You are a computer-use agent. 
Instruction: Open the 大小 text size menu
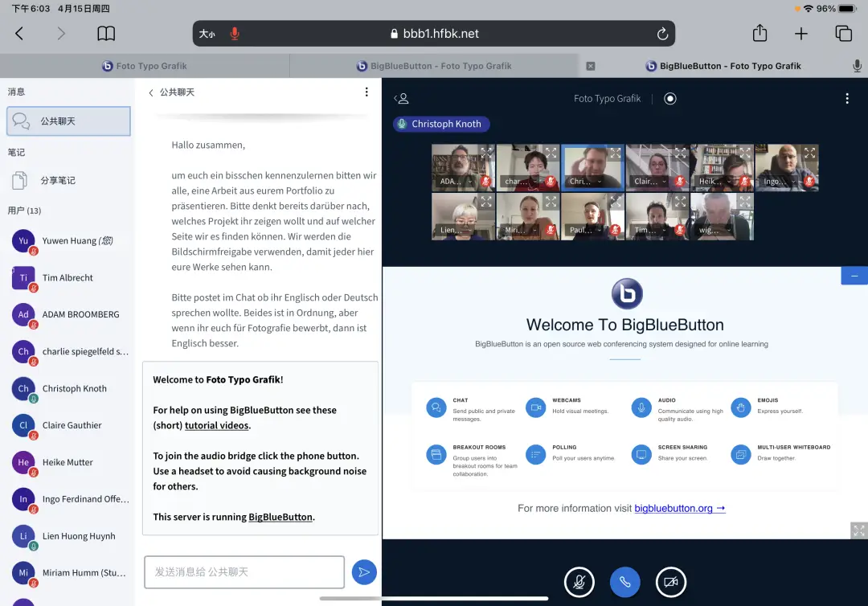(x=207, y=34)
